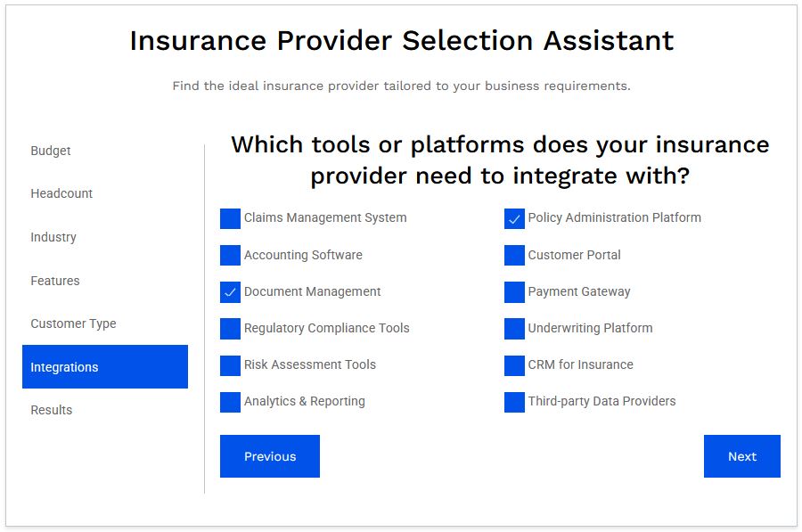The height and width of the screenshot is (532, 802).
Task: Select the Underwriting Platform checkbox
Action: coord(514,329)
